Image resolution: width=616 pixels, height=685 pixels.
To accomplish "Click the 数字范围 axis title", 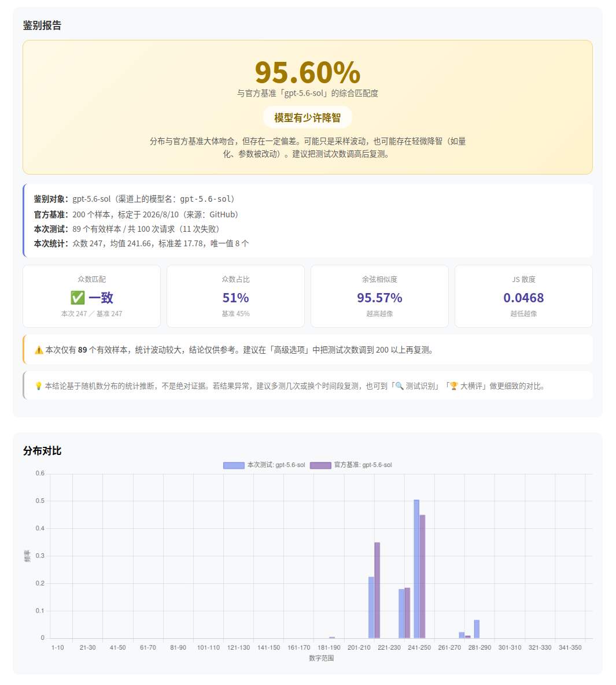I will [322, 658].
